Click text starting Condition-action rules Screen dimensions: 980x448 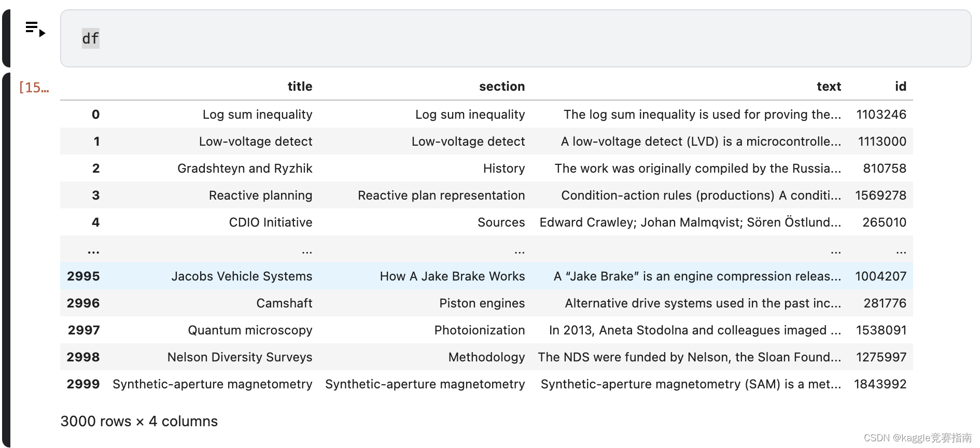(701, 195)
